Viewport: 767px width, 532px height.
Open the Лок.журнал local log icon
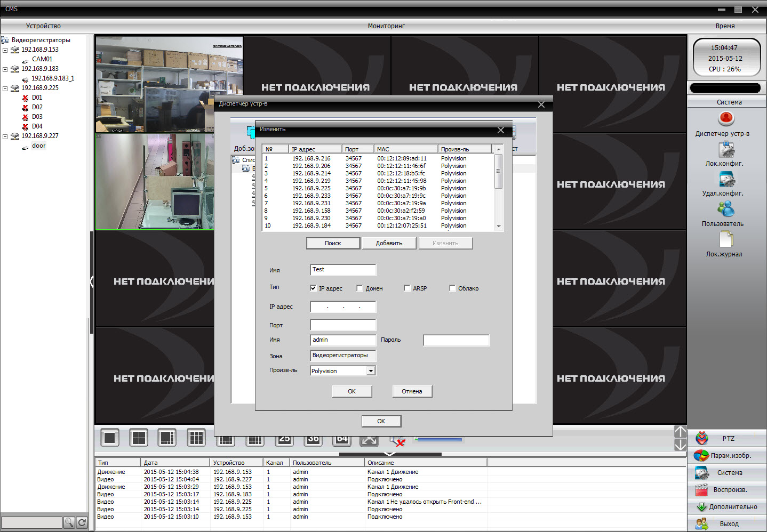point(726,239)
